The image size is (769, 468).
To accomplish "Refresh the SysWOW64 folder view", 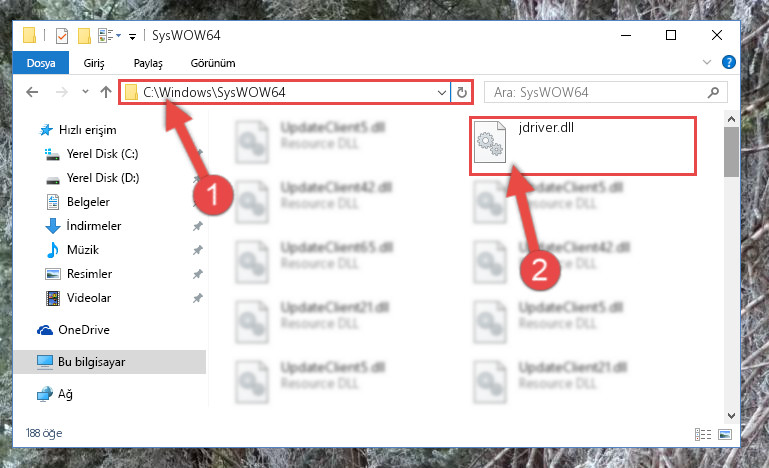I will [461, 92].
